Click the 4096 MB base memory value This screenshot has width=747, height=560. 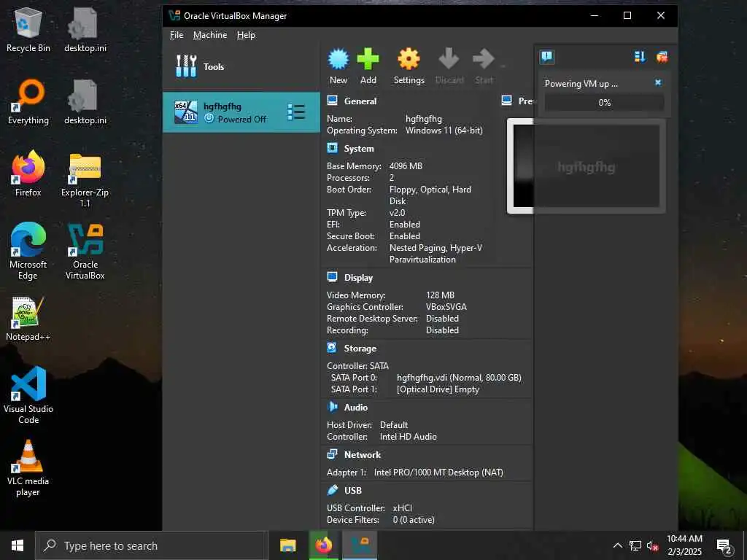[406, 166]
